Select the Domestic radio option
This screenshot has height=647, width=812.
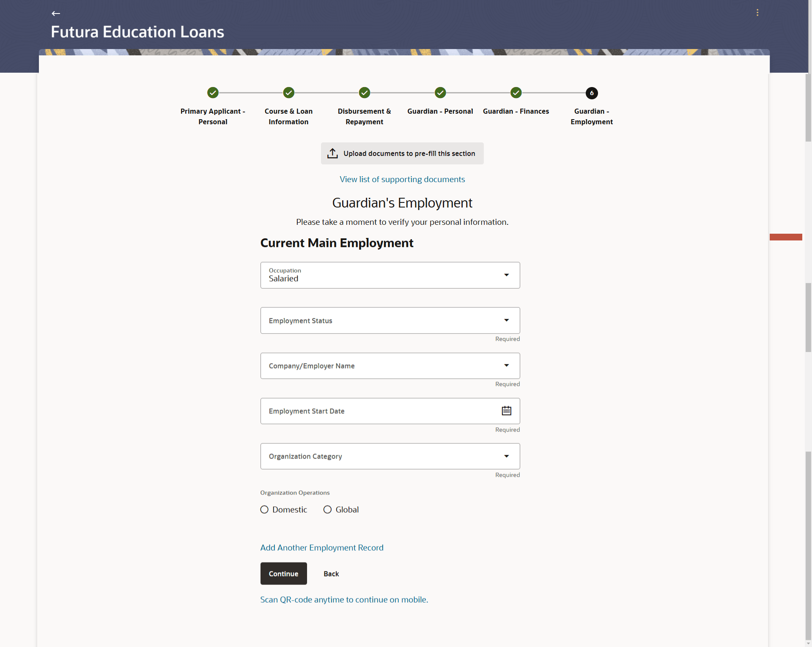point(264,510)
